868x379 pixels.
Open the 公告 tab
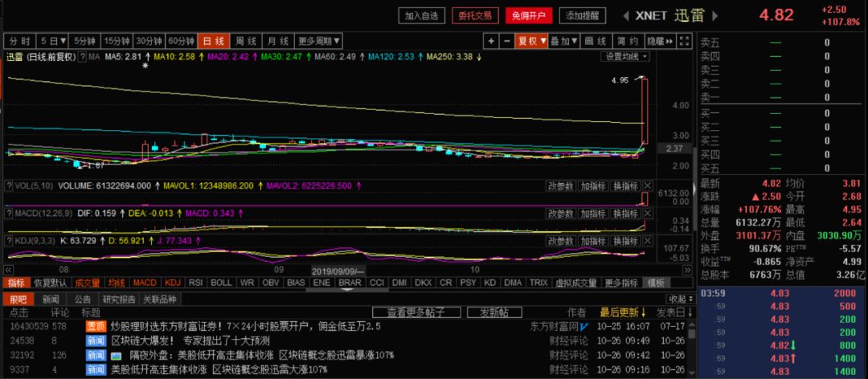(x=83, y=300)
